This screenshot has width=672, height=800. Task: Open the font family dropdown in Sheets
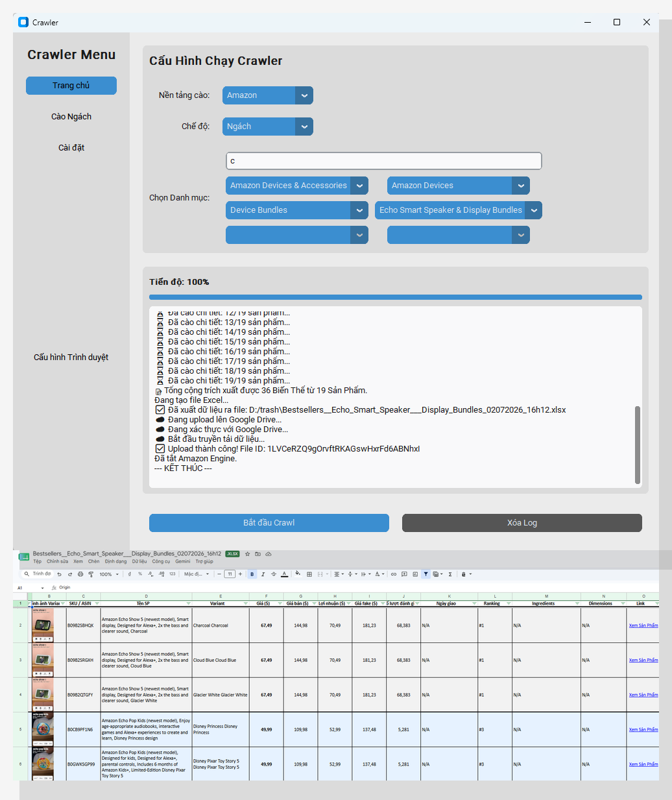click(197, 574)
